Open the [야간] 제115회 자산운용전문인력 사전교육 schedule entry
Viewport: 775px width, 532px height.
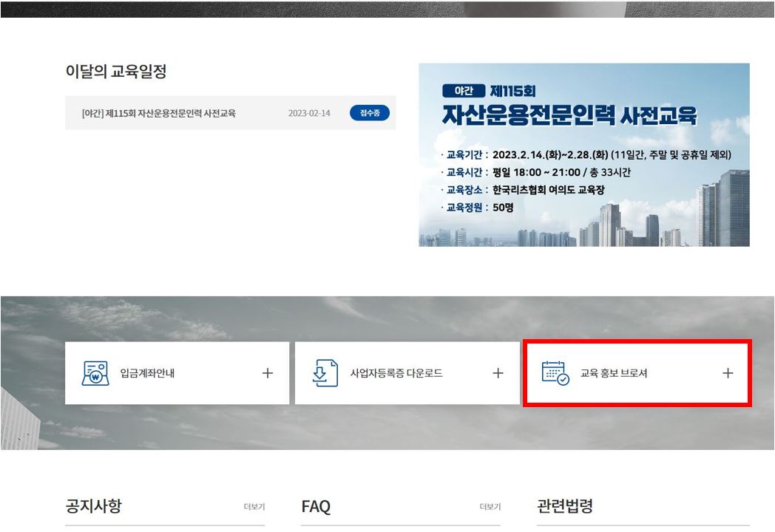point(158,113)
